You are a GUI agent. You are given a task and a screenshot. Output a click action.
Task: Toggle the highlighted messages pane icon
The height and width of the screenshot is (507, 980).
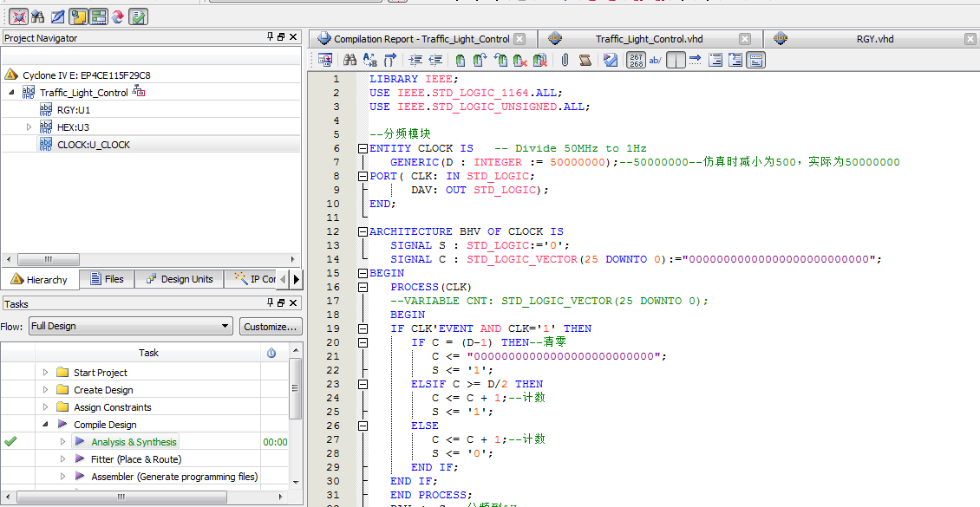point(755,60)
